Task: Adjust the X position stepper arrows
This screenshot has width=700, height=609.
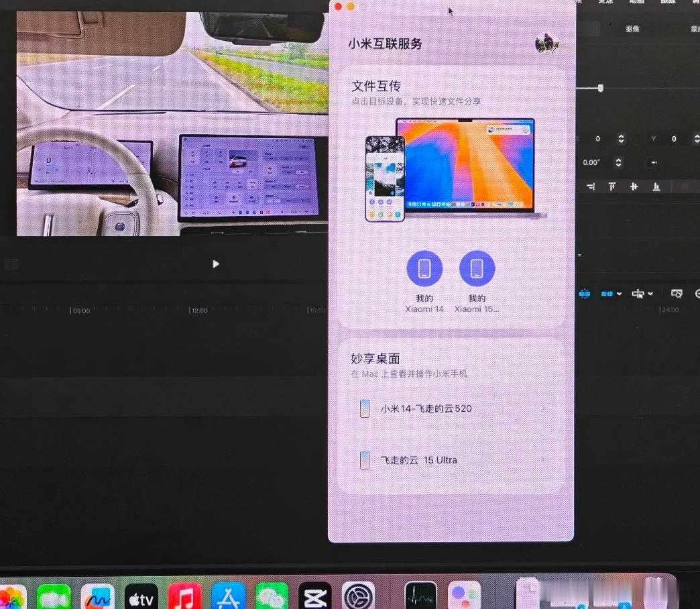Action: pyautogui.click(x=621, y=139)
